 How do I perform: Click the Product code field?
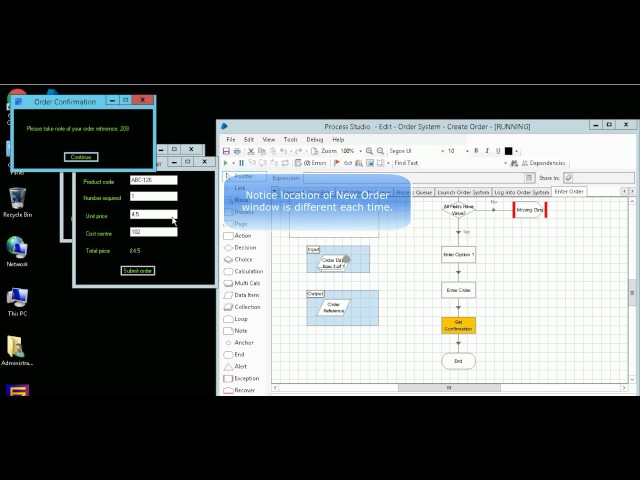coord(153,180)
